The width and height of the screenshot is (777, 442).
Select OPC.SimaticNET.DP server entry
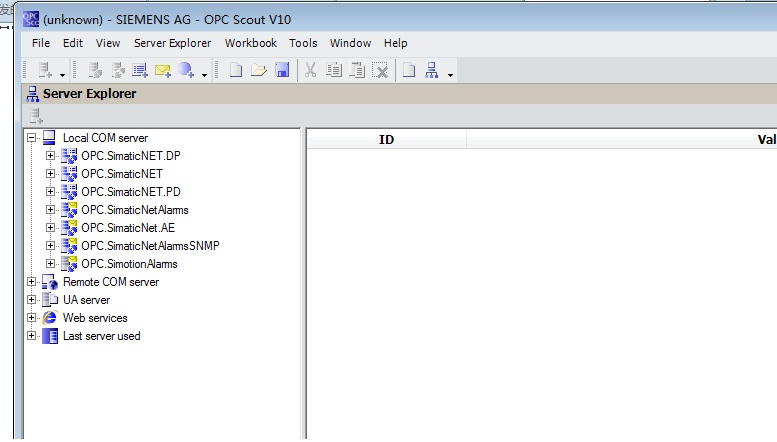coord(131,156)
